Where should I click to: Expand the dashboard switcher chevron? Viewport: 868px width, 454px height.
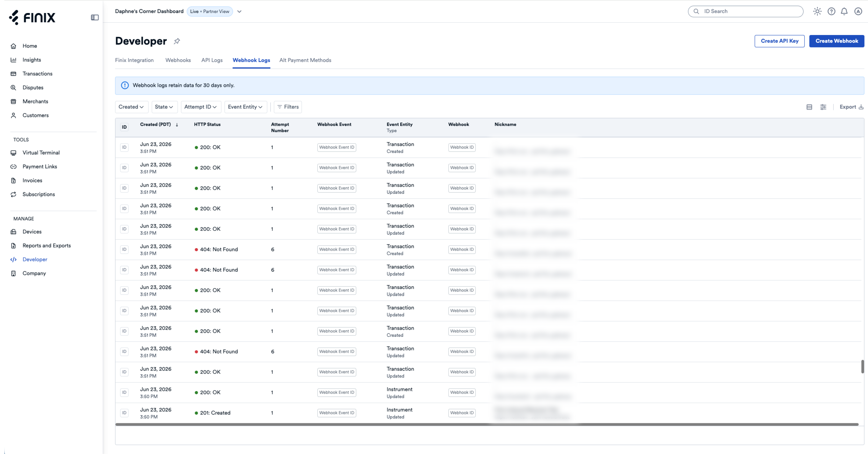click(239, 11)
